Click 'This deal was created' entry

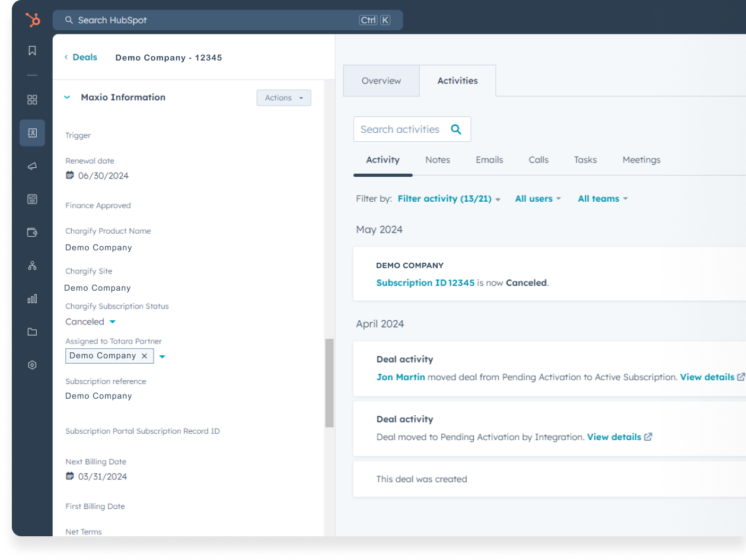(422, 479)
